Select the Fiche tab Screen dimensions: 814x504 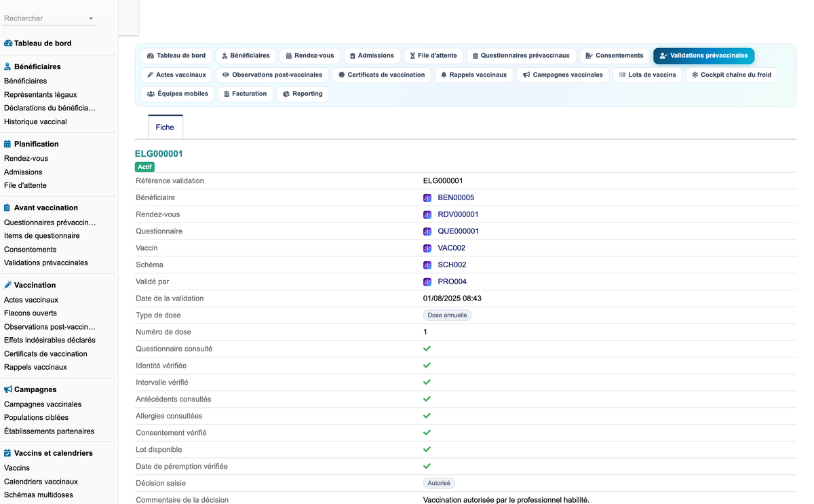[165, 128]
